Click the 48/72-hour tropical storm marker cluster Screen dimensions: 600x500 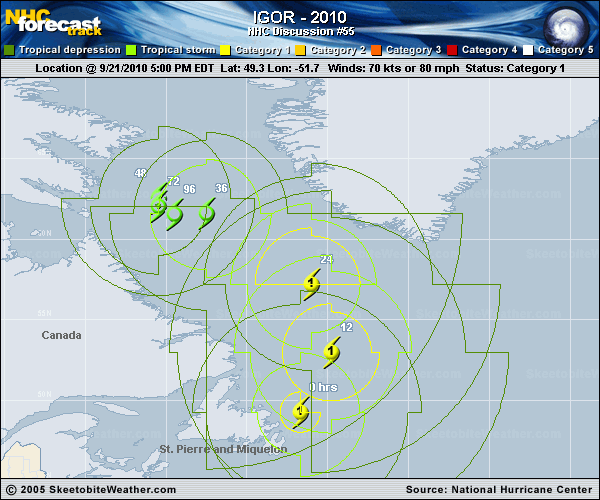pos(158,203)
